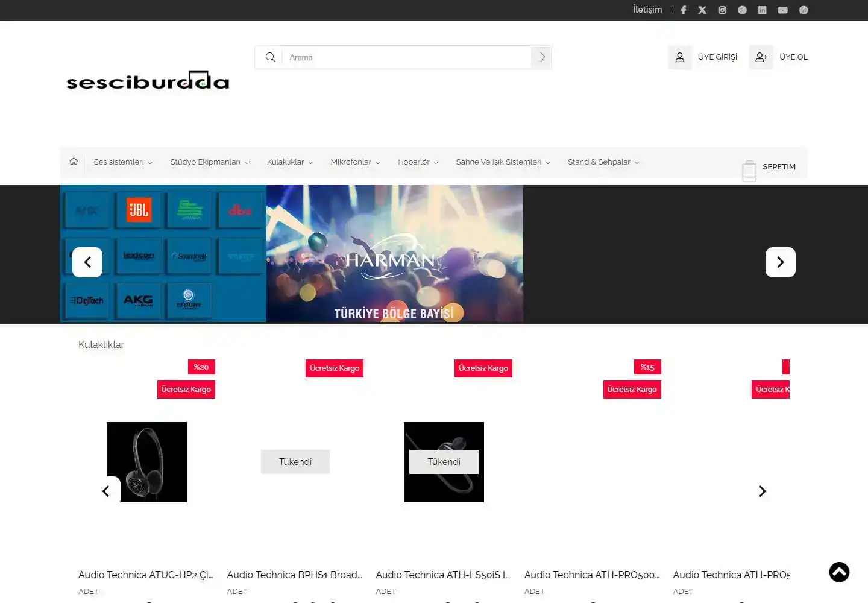Click the shopping cart icon
868x603 pixels.
point(749,171)
